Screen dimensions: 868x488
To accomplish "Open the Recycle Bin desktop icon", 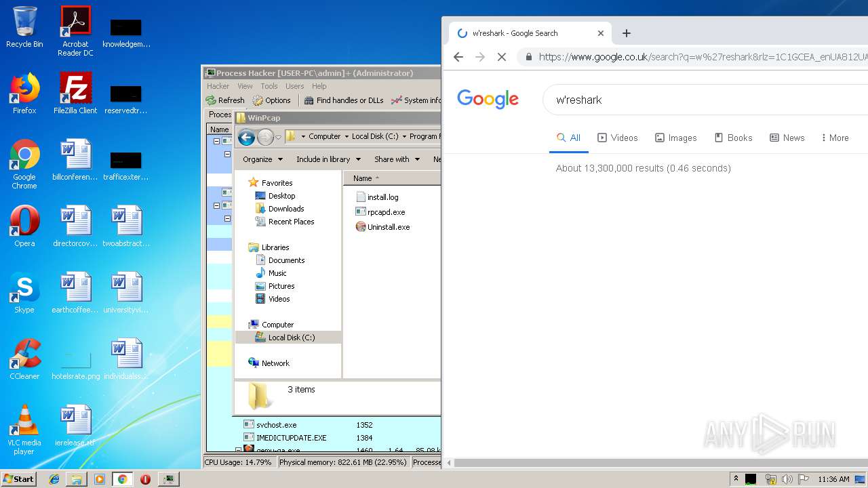I will pos(24,27).
